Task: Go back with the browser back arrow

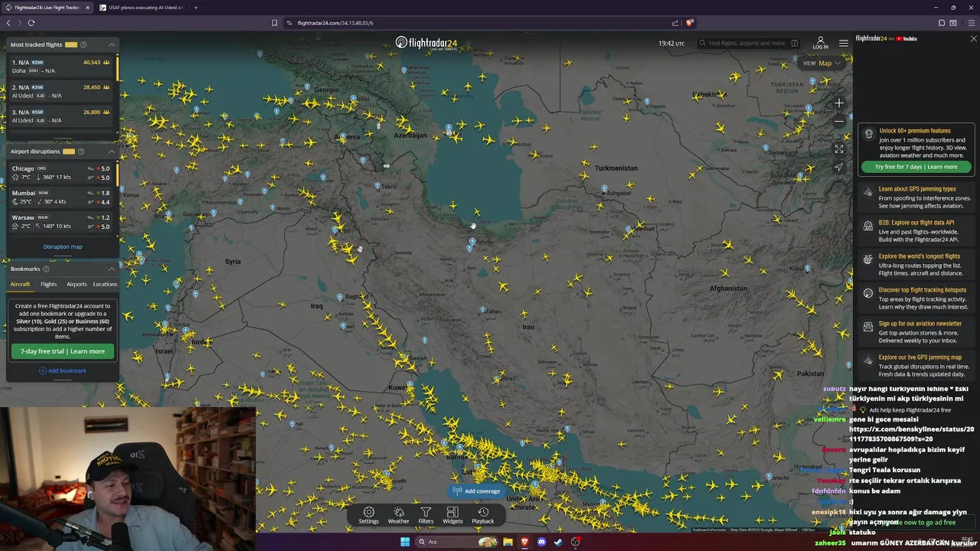Action: click(x=8, y=23)
